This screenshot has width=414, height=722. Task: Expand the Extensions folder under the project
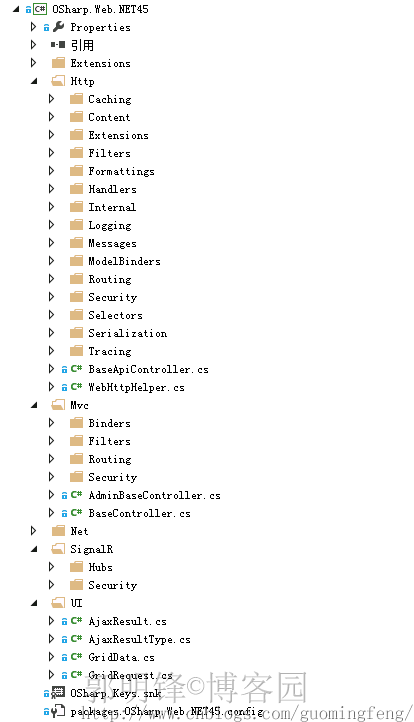point(33,63)
